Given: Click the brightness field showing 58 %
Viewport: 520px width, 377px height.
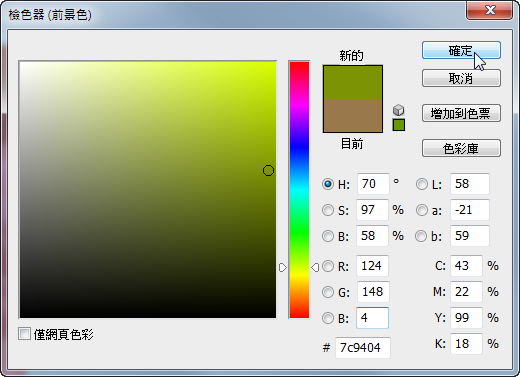Looking at the screenshot, I should coord(372,236).
